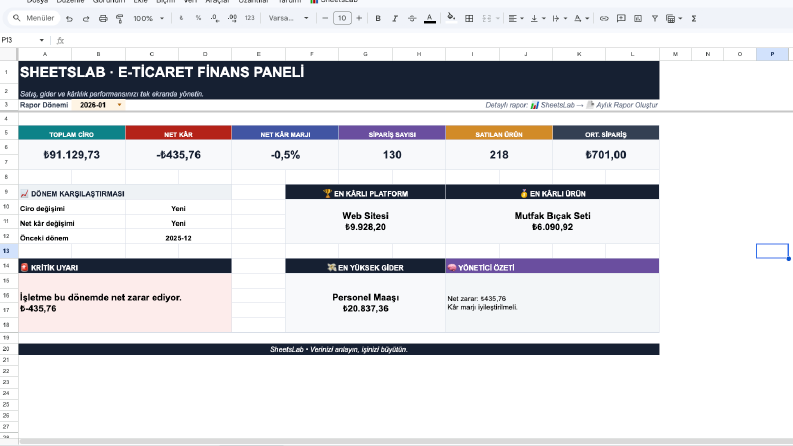Toggle strikethrough formatting
The image size is (793, 446).
tap(412, 18)
